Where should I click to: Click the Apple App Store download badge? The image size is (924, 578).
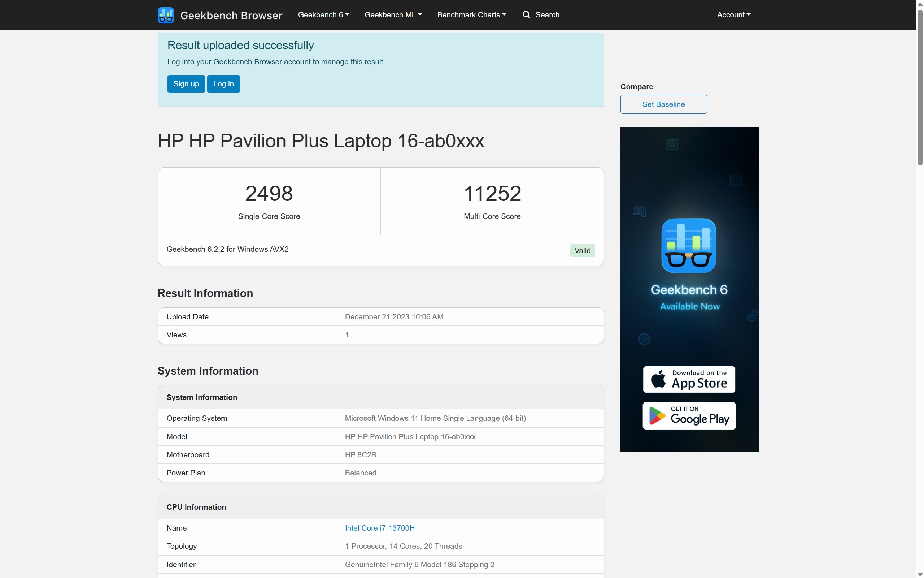click(x=689, y=379)
